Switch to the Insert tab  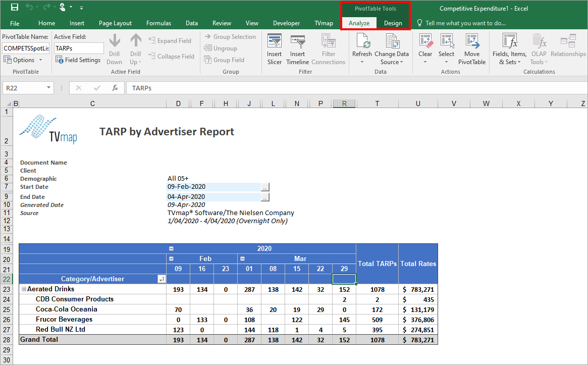coord(77,23)
